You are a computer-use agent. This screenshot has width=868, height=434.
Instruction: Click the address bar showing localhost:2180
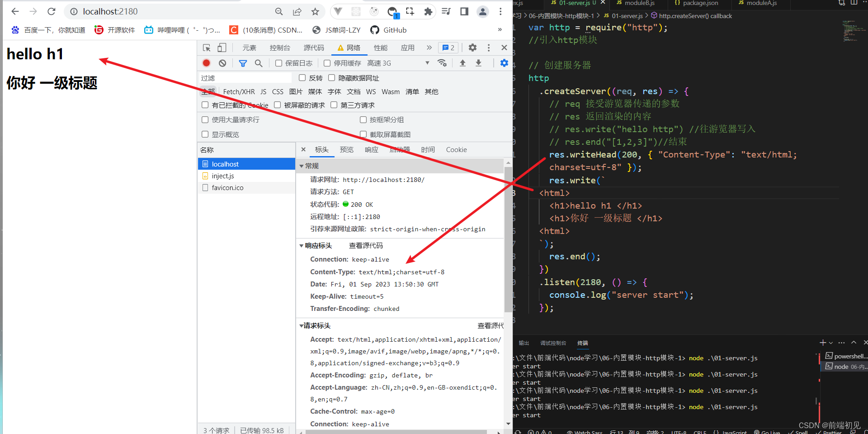tap(172, 12)
